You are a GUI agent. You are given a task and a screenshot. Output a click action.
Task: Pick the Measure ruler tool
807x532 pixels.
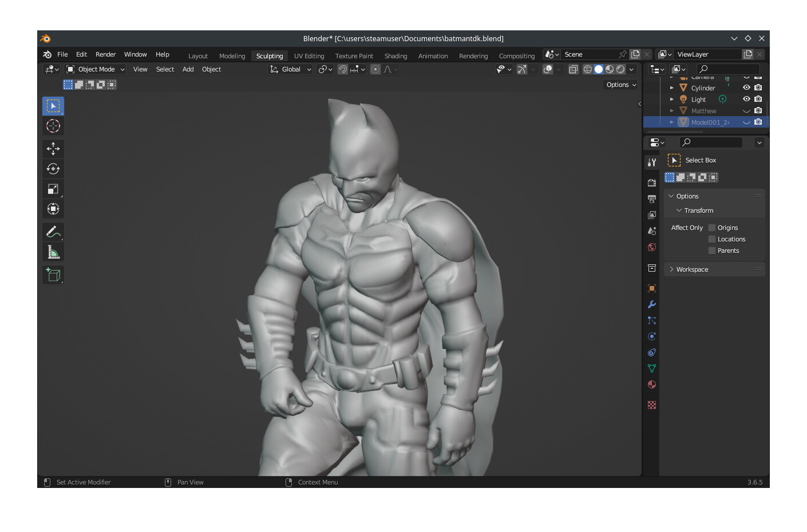[53, 252]
